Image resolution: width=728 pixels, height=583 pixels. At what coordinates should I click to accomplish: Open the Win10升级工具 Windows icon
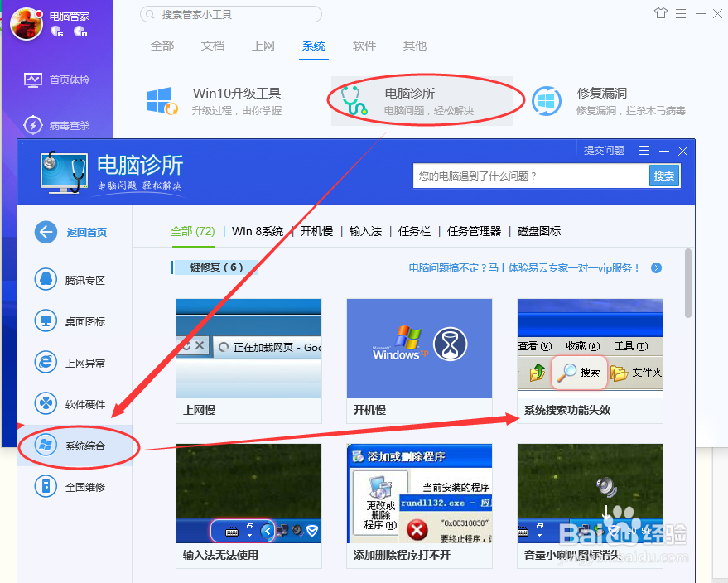(x=162, y=101)
